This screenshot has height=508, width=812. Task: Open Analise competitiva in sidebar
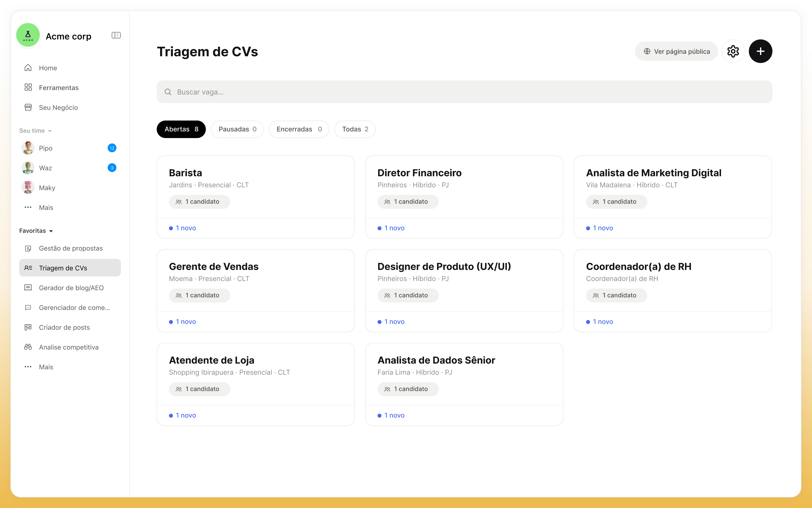coord(70,347)
